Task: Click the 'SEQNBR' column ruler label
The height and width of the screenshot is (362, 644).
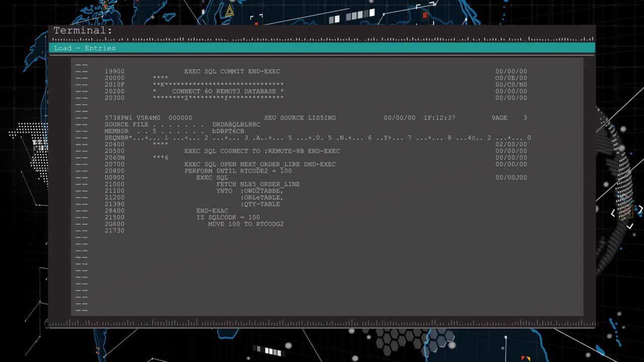Action: tap(117, 137)
